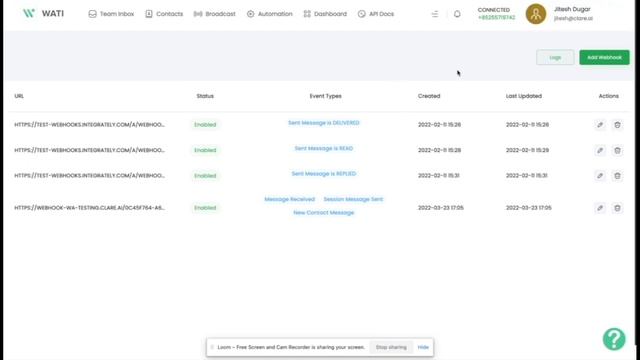Click created date 2022-03-23 17:05
The image size is (640, 360).
point(440,208)
